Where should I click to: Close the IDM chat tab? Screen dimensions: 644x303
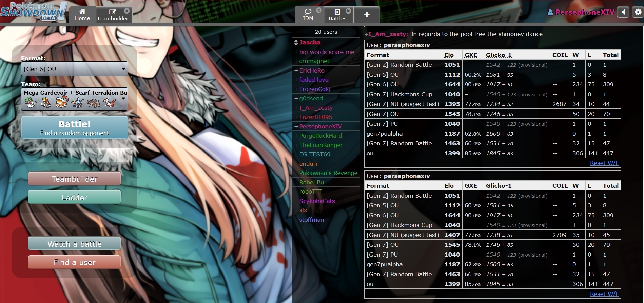[x=319, y=11]
